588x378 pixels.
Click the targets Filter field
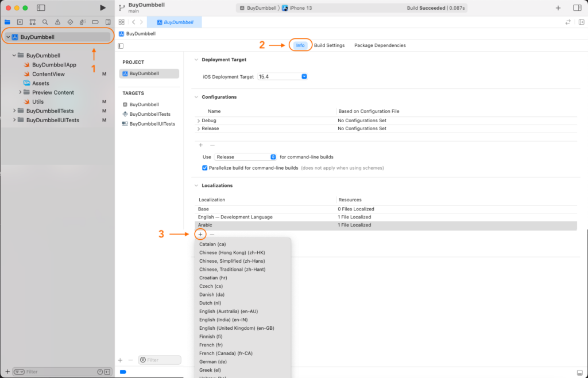click(160, 360)
